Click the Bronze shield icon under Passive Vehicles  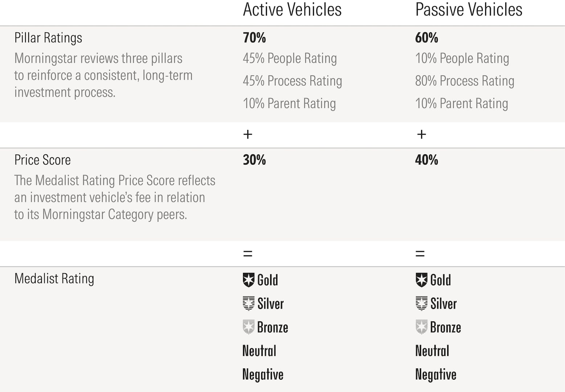pos(421,327)
